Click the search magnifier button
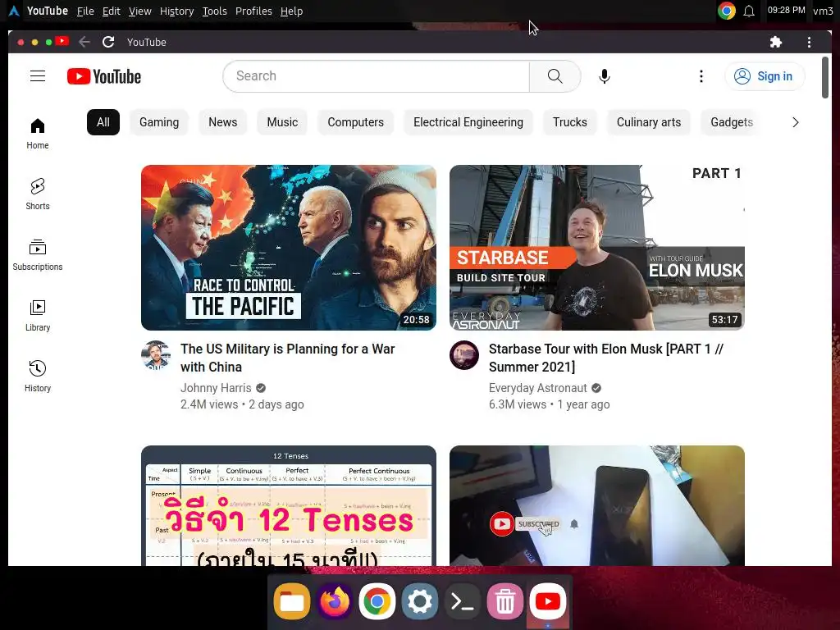The width and height of the screenshot is (840, 630). pos(555,76)
